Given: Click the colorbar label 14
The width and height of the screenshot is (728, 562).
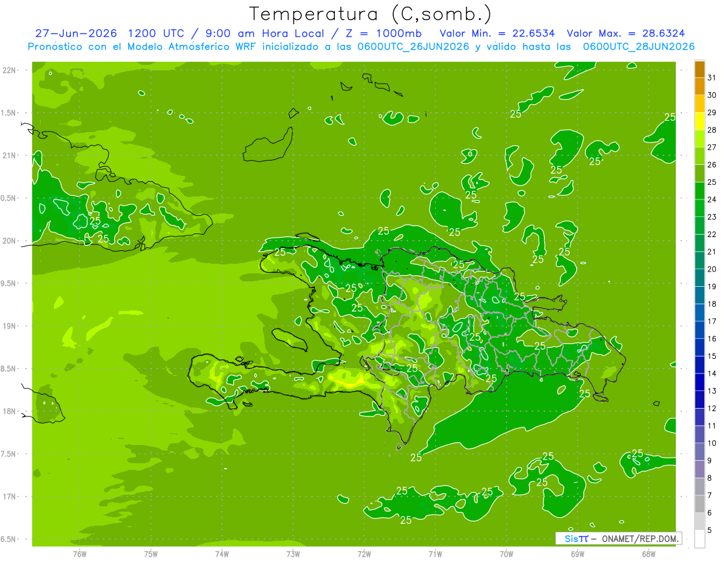Looking at the screenshot, I should (712, 373).
